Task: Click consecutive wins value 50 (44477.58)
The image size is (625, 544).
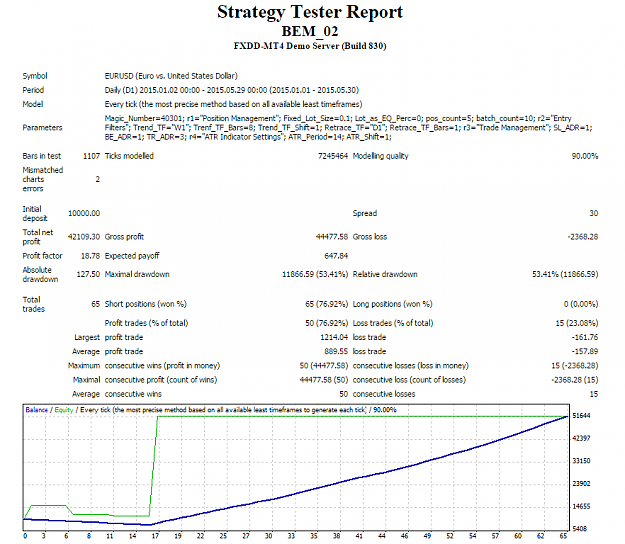Action: 324,366
